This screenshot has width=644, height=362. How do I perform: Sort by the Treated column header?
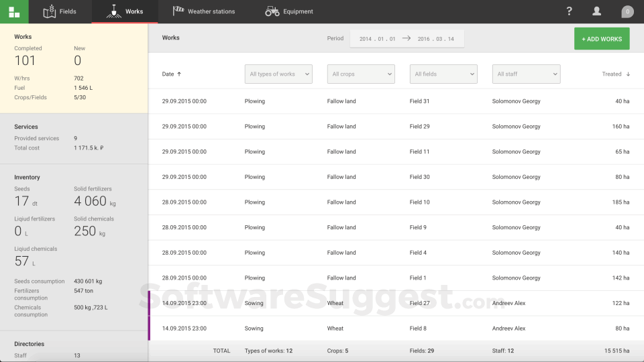click(x=612, y=74)
